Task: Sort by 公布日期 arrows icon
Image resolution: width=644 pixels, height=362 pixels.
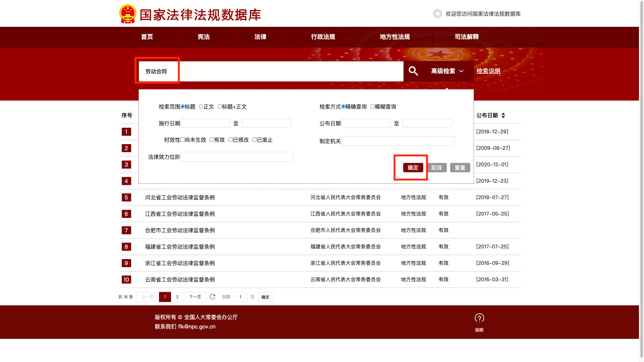Action: pyautogui.click(x=503, y=116)
